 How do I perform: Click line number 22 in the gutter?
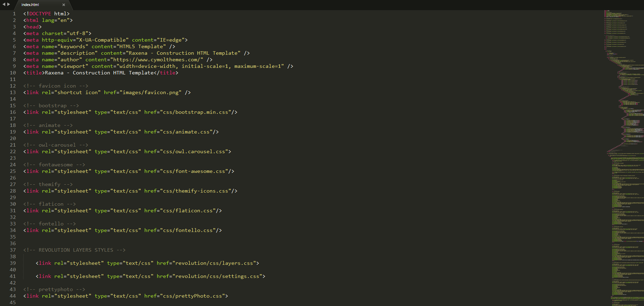(13, 151)
